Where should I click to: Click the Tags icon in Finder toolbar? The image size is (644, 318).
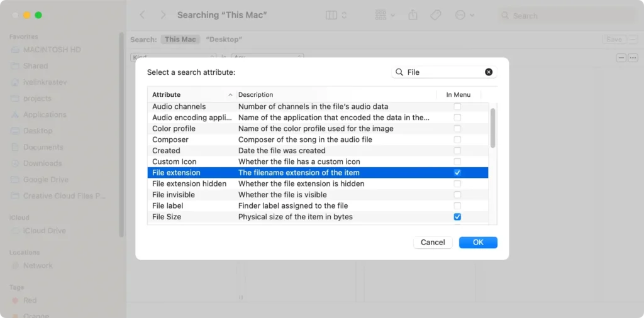click(x=435, y=15)
